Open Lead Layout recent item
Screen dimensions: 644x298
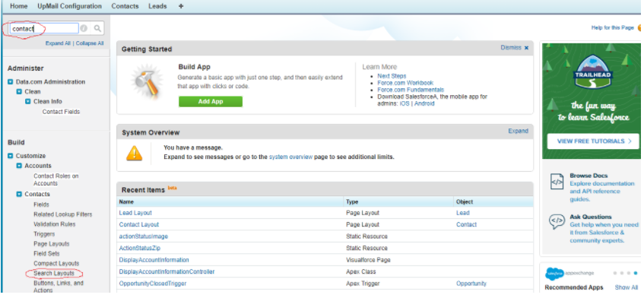[135, 213]
